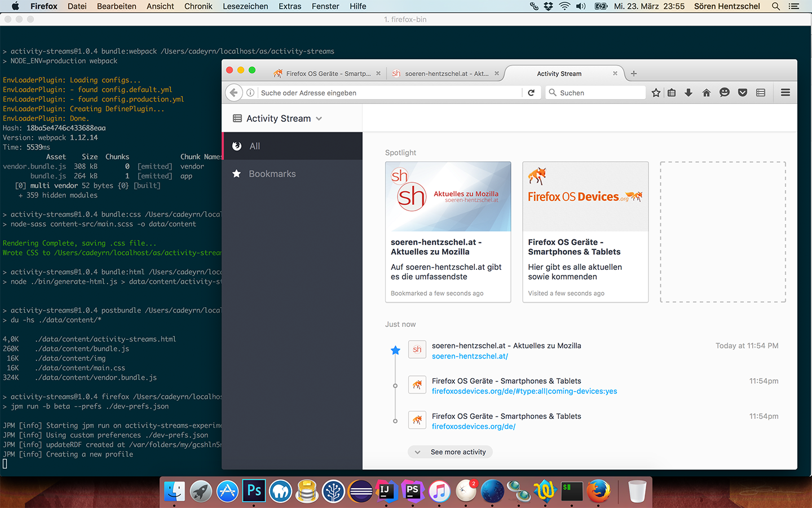The width and height of the screenshot is (812, 508).
Task: Open the Bearbeiten menu
Action: [117, 6]
